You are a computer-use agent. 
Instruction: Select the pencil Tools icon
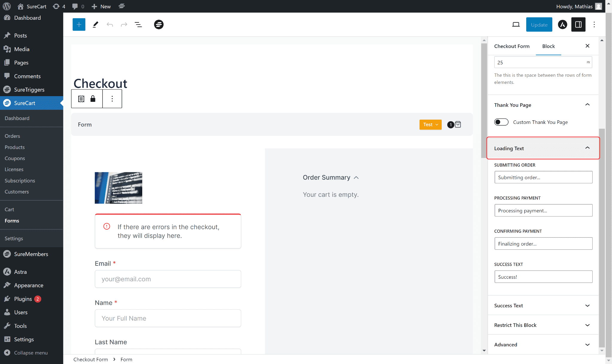(x=95, y=24)
